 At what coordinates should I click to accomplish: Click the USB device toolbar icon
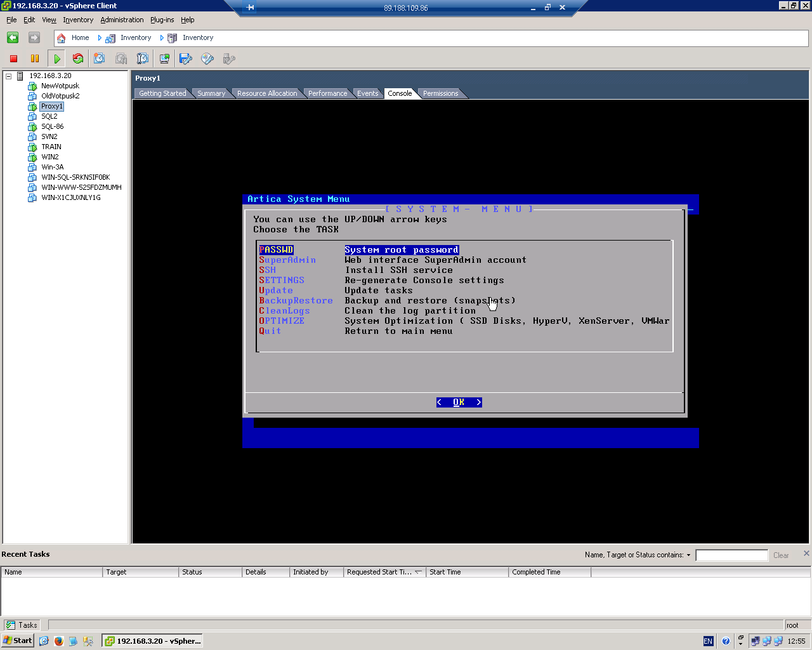click(x=229, y=59)
